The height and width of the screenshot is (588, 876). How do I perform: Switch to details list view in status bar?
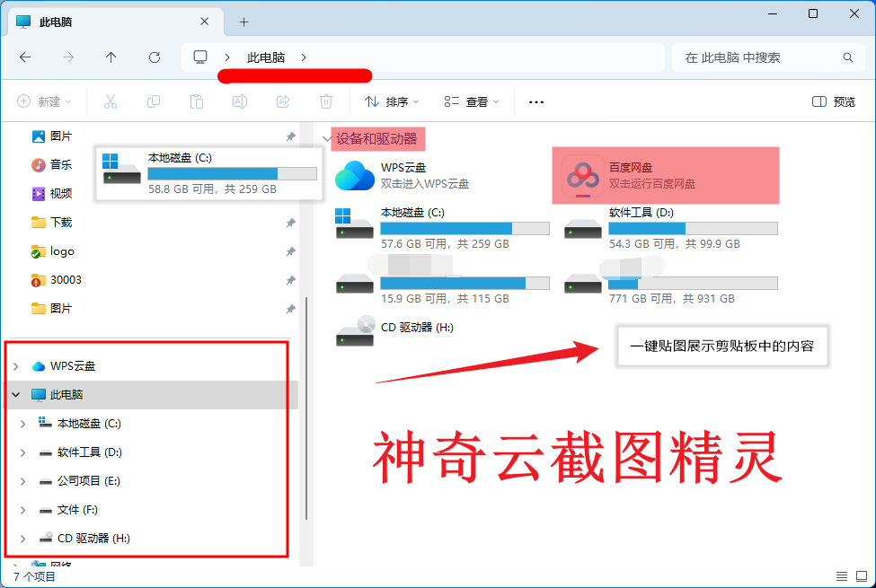(841, 575)
